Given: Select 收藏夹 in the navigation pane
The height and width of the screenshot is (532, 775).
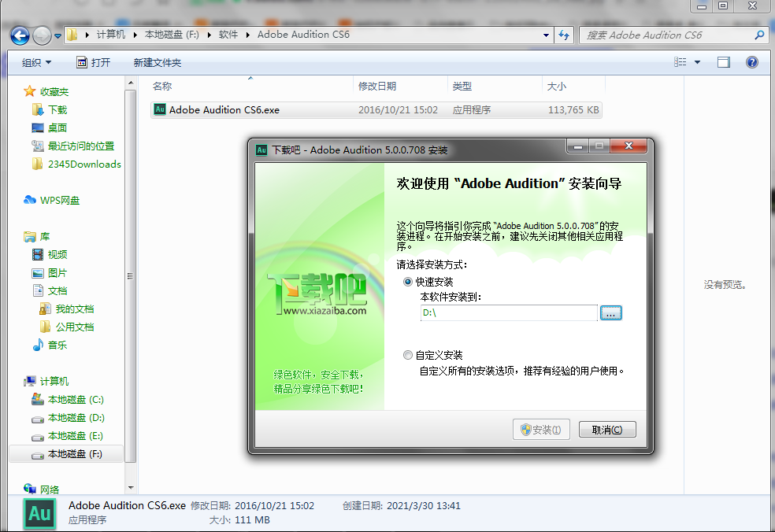Looking at the screenshot, I should coord(46,92).
